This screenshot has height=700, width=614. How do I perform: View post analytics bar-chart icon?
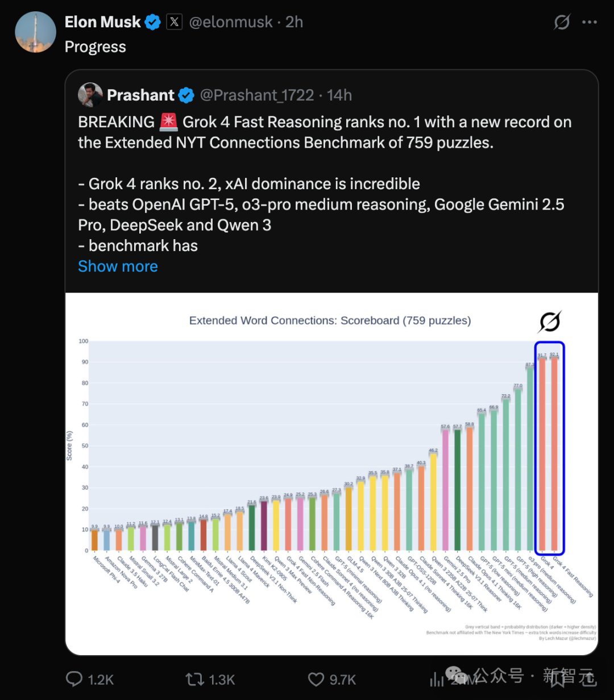pos(437,678)
